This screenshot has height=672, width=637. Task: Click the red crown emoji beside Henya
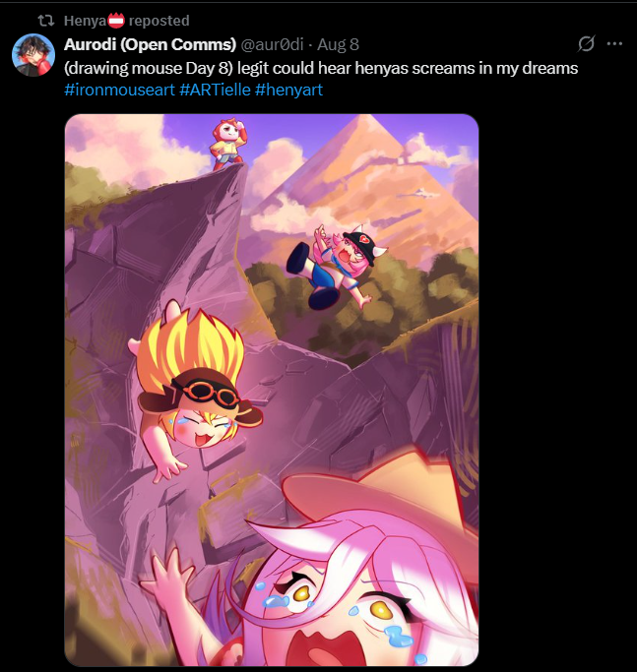coord(116,20)
